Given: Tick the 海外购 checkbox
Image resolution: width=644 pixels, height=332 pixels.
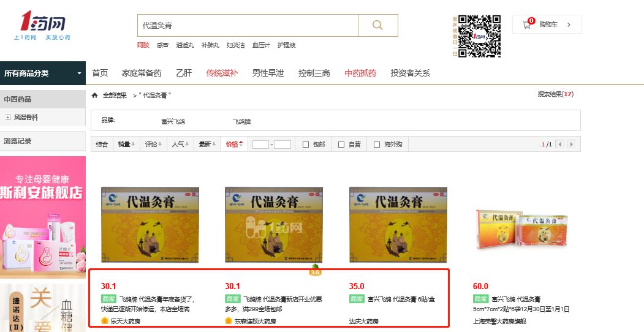Looking at the screenshot, I should [x=377, y=145].
